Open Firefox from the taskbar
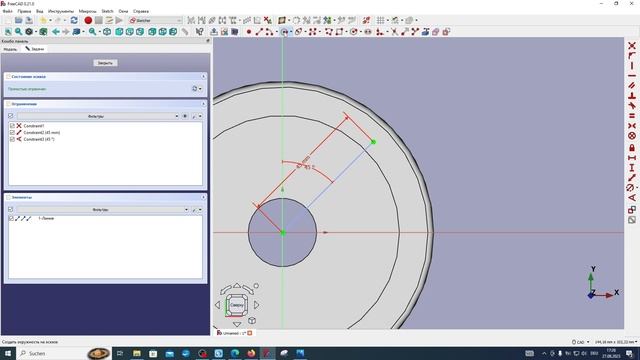Image resolution: width=640 pixels, height=360 pixels. pyautogui.click(x=251, y=353)
